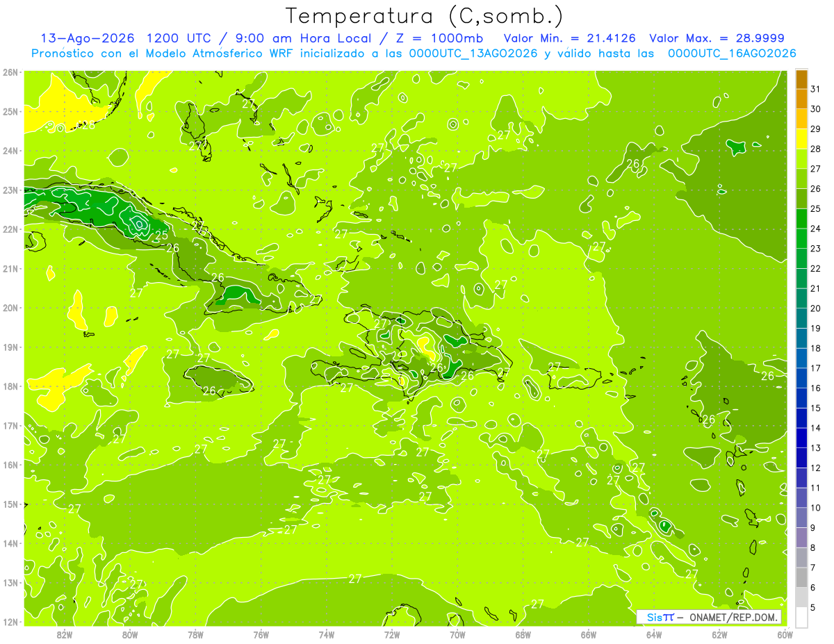Click the blue swatch between 15 and 16

[801, 398]
